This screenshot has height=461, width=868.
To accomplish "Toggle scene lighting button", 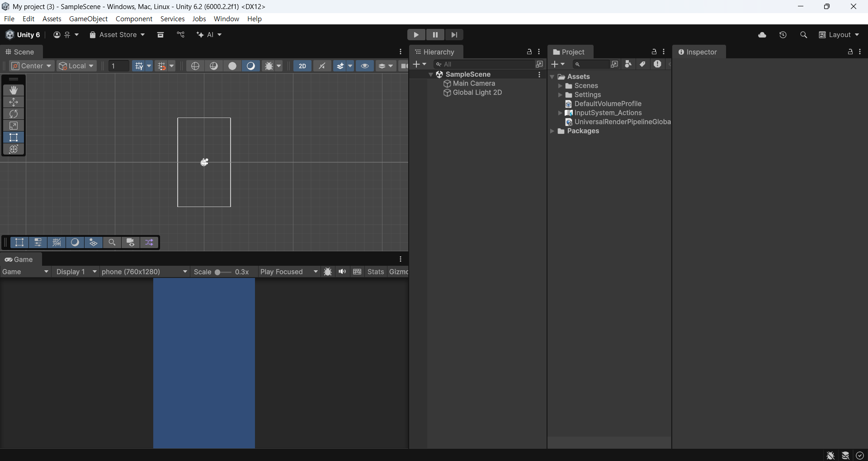I will [322, 66].
